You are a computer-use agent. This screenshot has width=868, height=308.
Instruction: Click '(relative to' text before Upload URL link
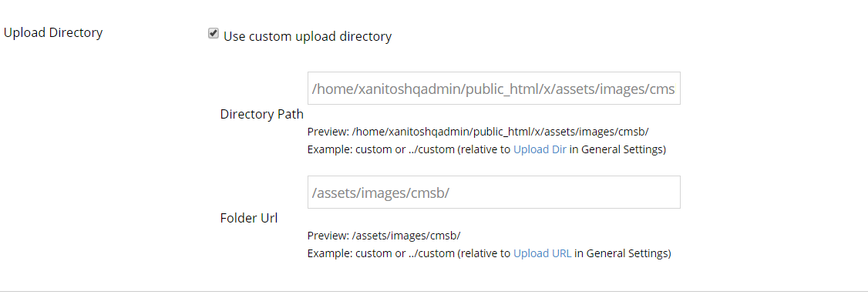(x=483, y=253)
